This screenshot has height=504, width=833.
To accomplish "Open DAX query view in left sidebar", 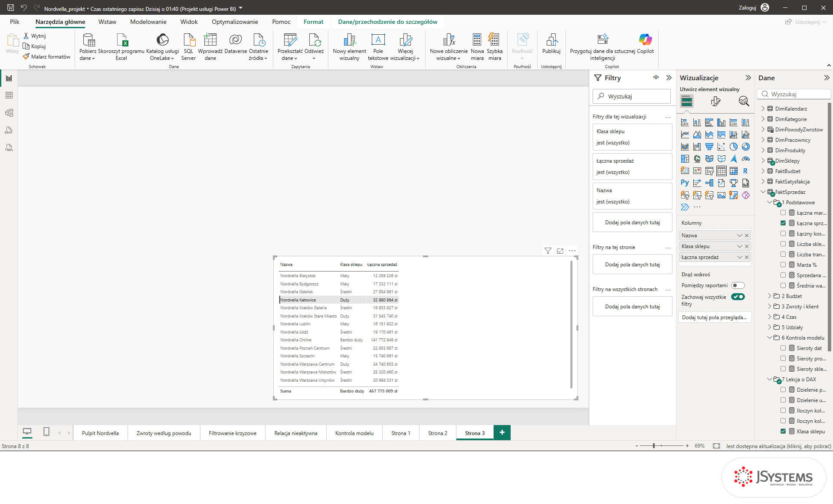I will [9, 130].
